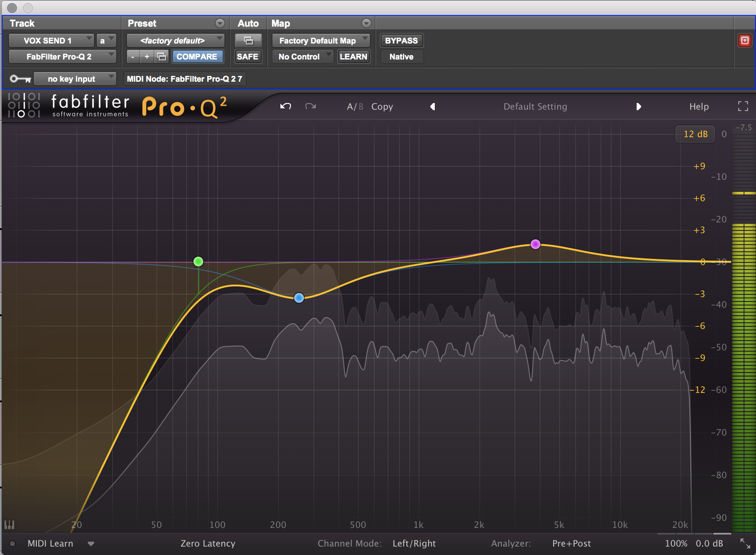Image resolution: width=756 pixels, height=555 pixels.
Task: Open No Control dropdown
Action: [303, 56]
